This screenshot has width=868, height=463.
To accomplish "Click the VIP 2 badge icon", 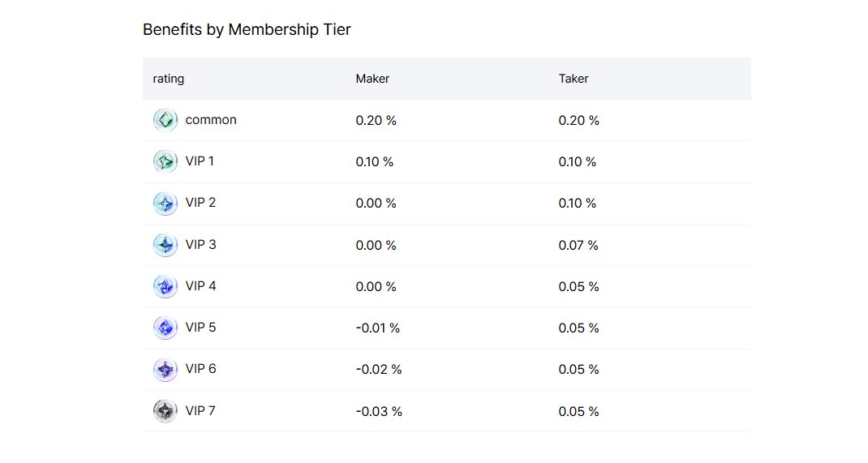I will point(165,203).
